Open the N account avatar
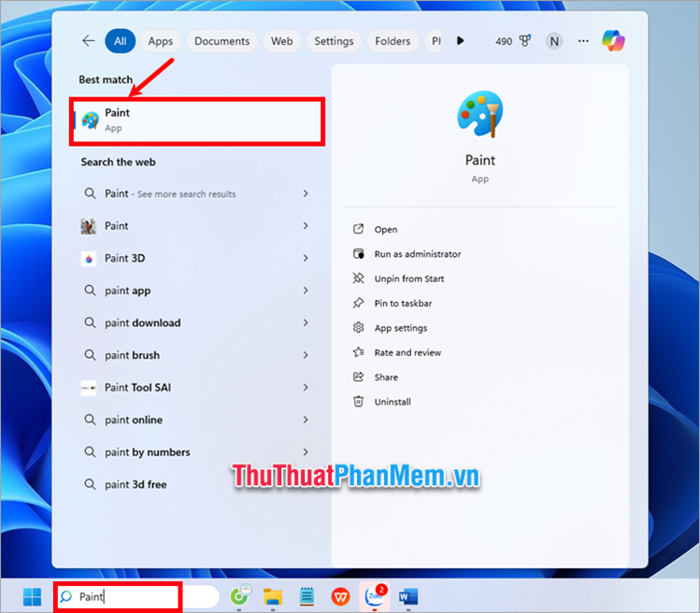The height and width of the screenshot is (613, 700). [x=554, y=41]
